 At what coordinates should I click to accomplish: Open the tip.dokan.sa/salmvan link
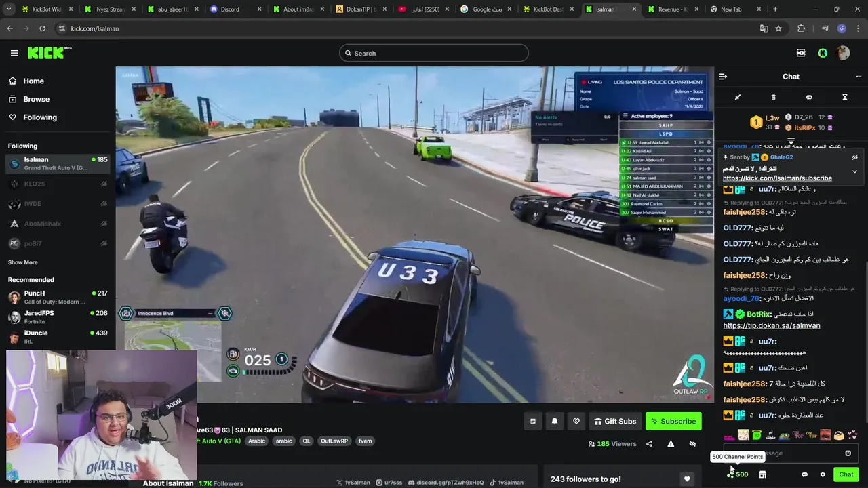(x=772, y=325)
